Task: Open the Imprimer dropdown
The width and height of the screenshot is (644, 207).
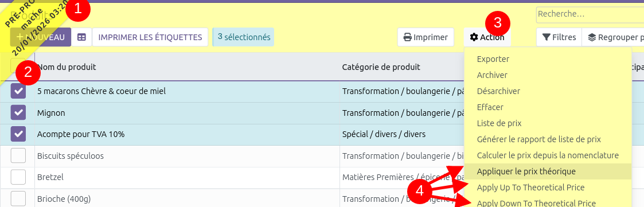Action: click(x=426, y=37)
